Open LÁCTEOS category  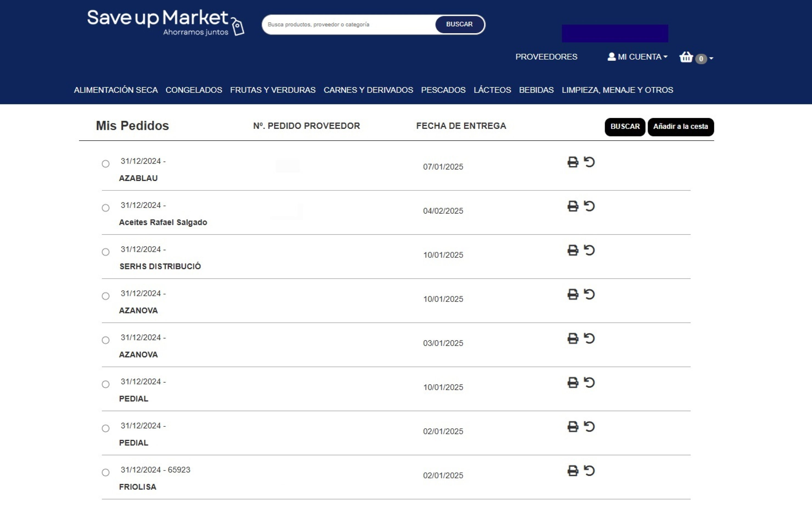[492, 90]
